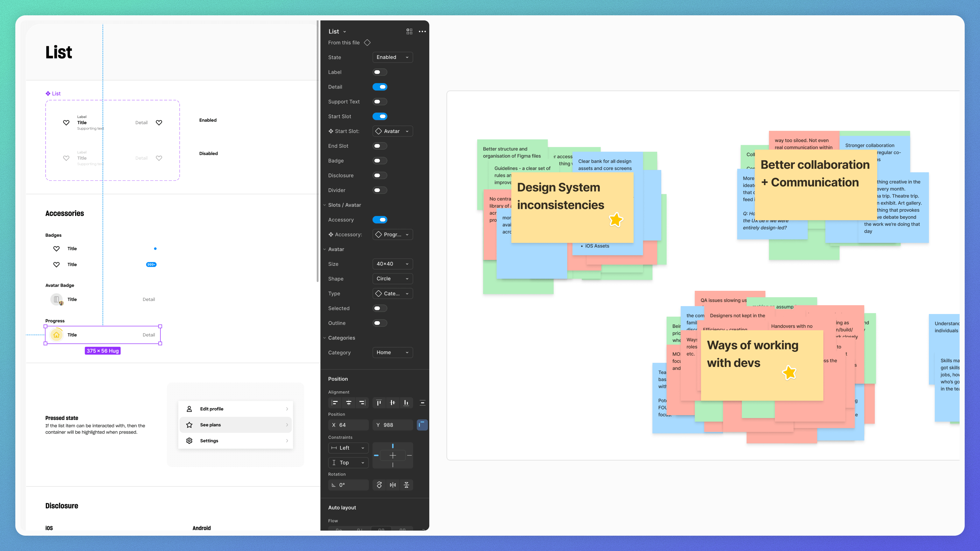Click the star on Ways of working note
The image size is (980, 551).
[789, 373]
